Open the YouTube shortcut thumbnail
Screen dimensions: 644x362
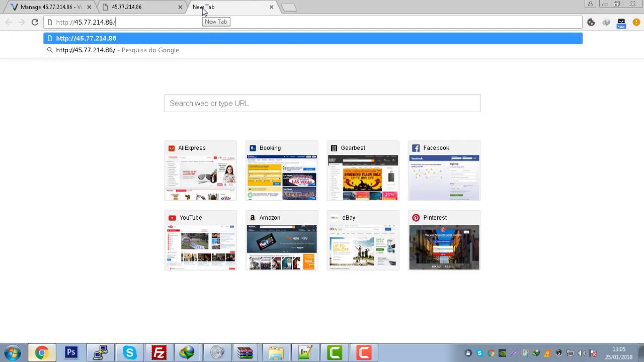point(200,240)
